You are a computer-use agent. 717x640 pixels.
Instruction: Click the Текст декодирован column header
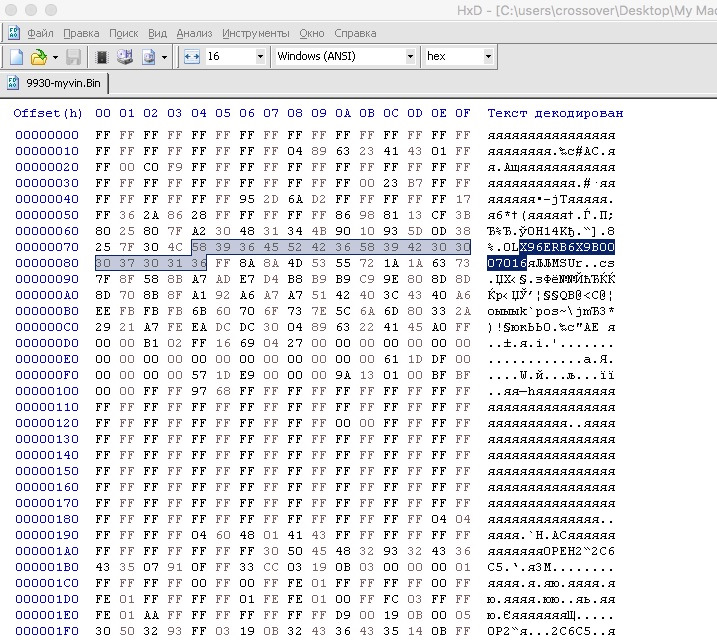tap(555, 113)
